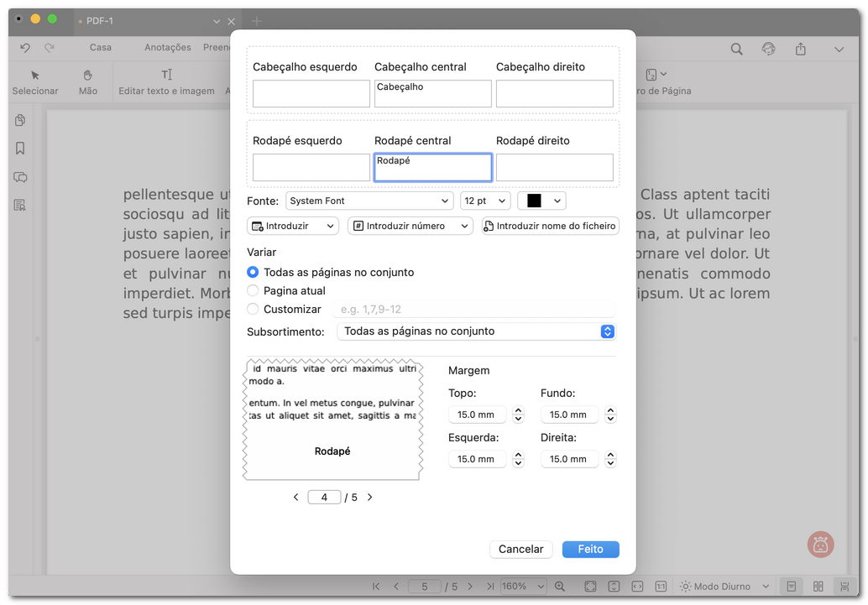The height and width of the screenshot is (605, 868).
Task: Switch to the Casa tab
Action: pos(101,48)
